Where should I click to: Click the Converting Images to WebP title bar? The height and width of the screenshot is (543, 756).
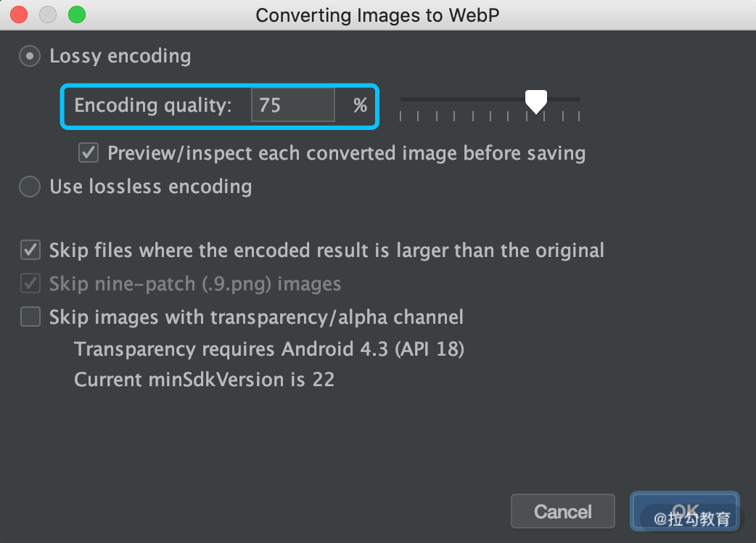[377, 15]
